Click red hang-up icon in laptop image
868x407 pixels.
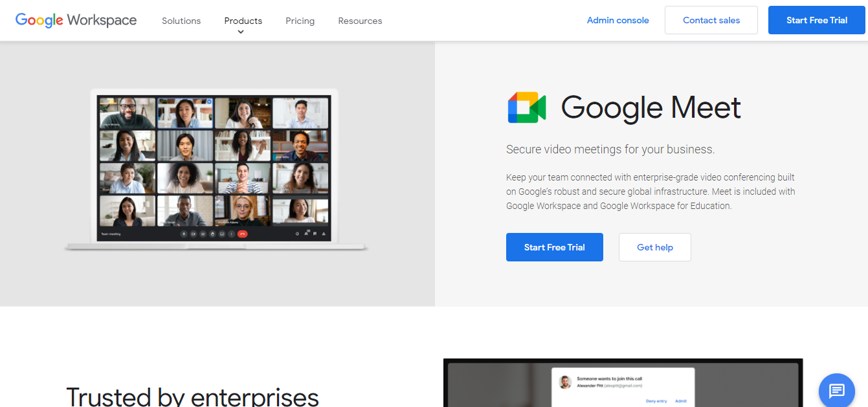pos(242,234)
